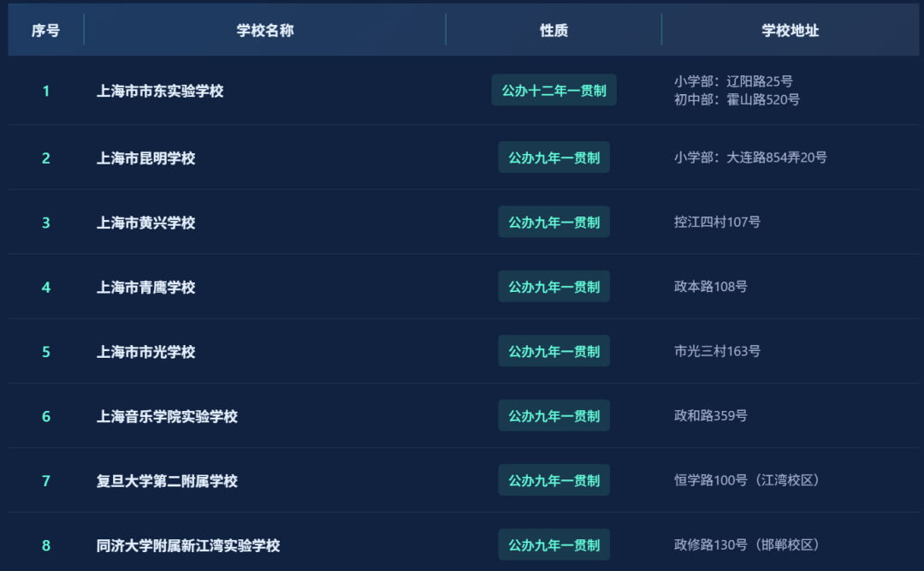Click the 学校名称 column header

tap(265, 31)
